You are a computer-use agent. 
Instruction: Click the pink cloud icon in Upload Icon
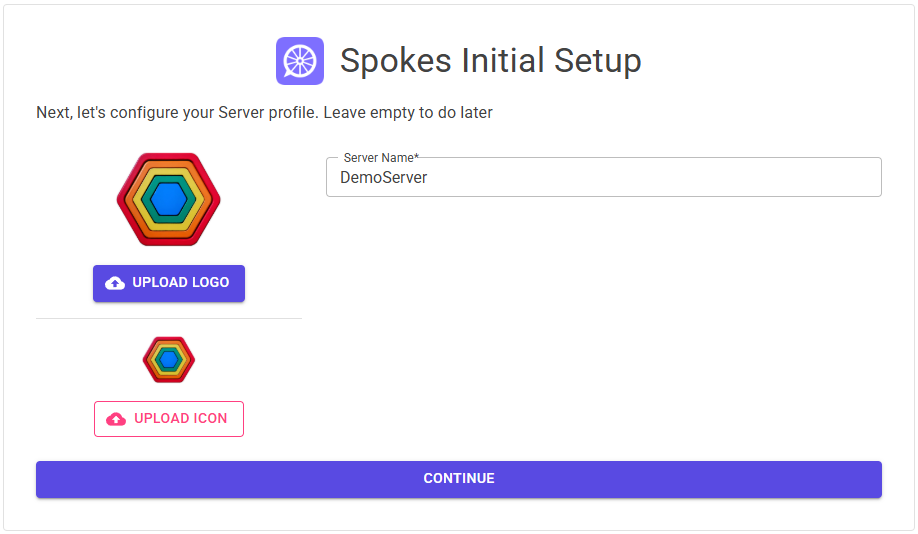tap(116, 419)
